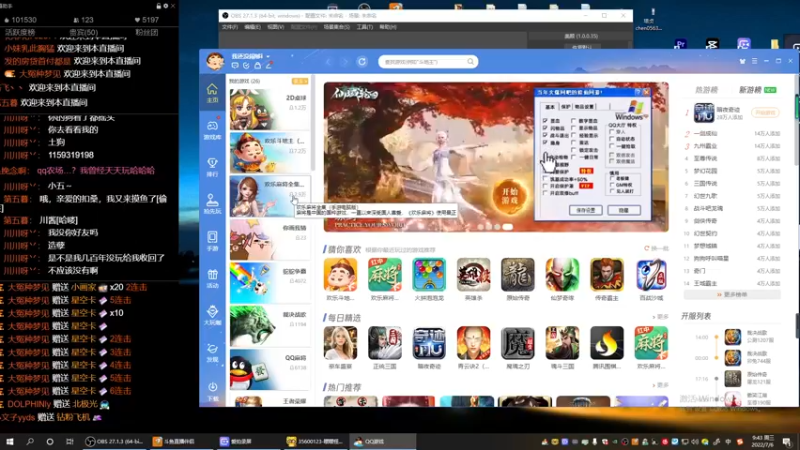Click inside the game search input field
The image size is (800, 450).
(424, 62)
